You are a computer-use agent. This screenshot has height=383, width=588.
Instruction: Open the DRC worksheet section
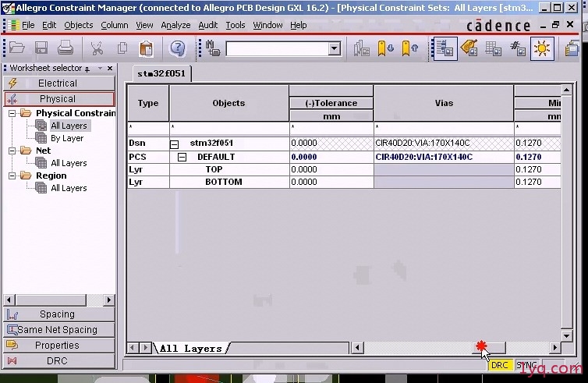point(59,361)
